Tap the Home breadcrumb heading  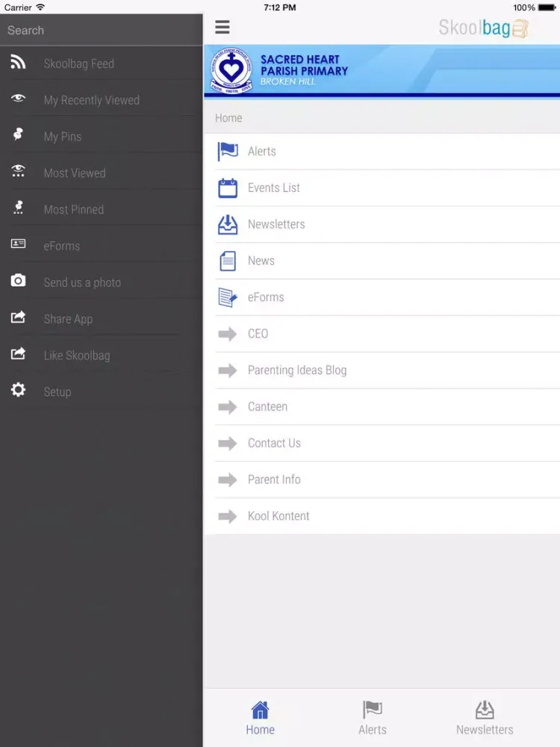[x=228, y=118]
